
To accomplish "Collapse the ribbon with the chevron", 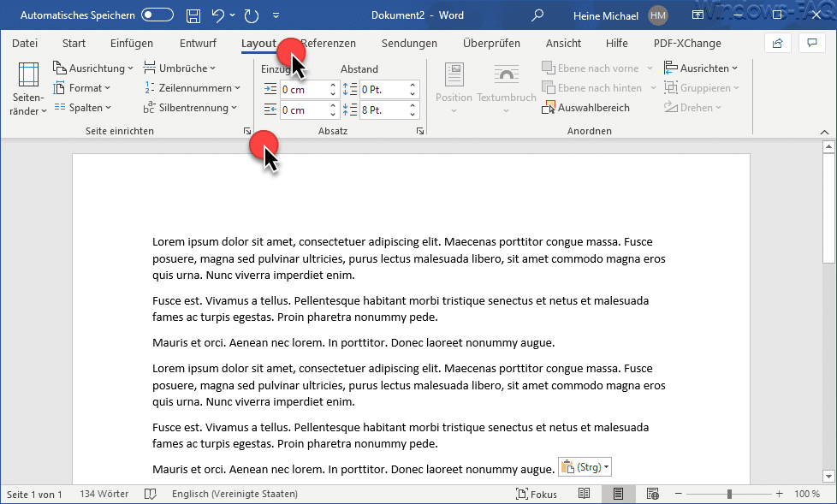I will tap(824, 132).
